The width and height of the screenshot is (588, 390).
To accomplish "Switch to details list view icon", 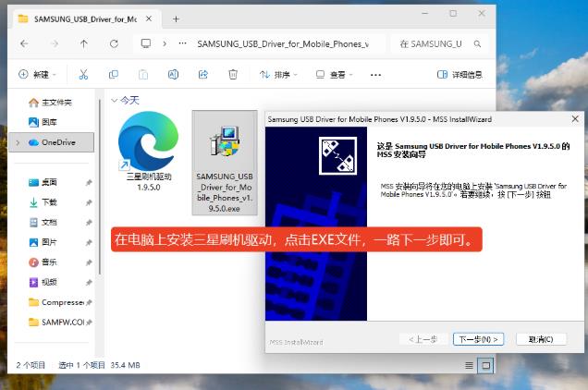I will [469, 365].
